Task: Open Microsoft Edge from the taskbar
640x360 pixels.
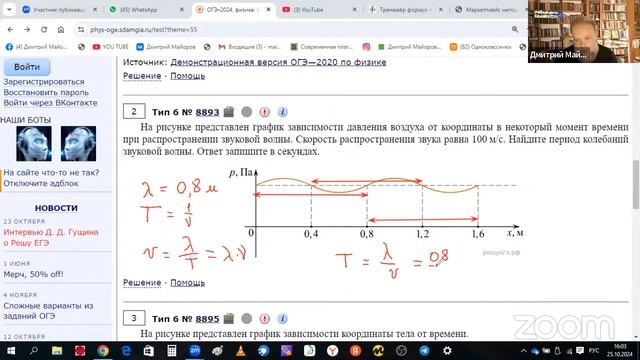Action: tap(126, 351)
